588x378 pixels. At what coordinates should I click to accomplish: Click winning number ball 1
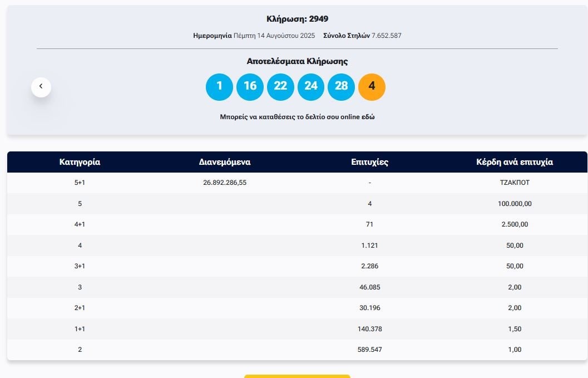coord(219,87)
